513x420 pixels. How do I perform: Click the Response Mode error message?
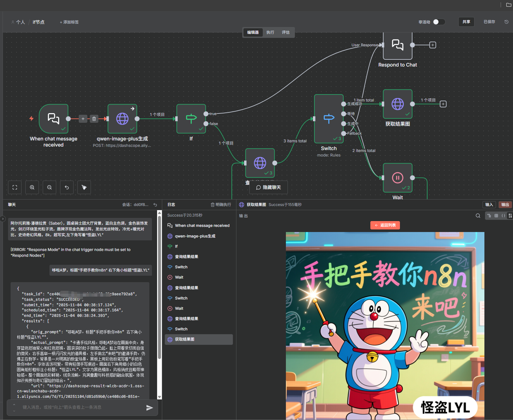pyautogui.click(x=71, y=253)
